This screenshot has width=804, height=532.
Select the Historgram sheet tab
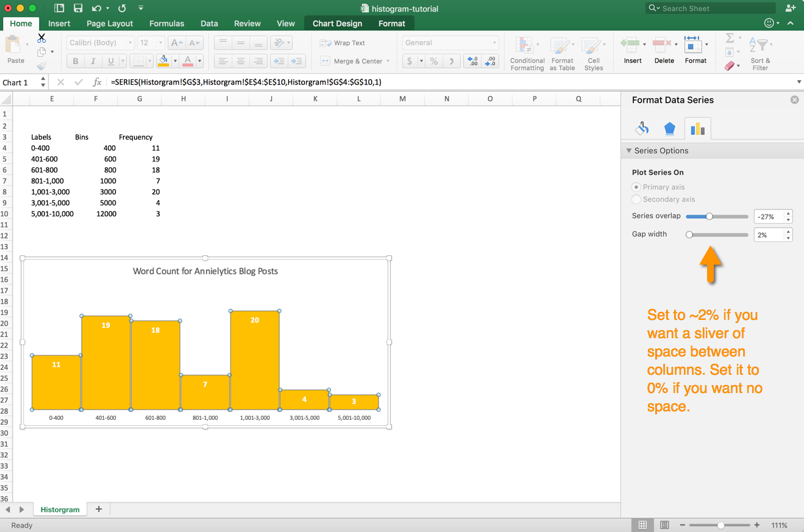pos(60,509)
